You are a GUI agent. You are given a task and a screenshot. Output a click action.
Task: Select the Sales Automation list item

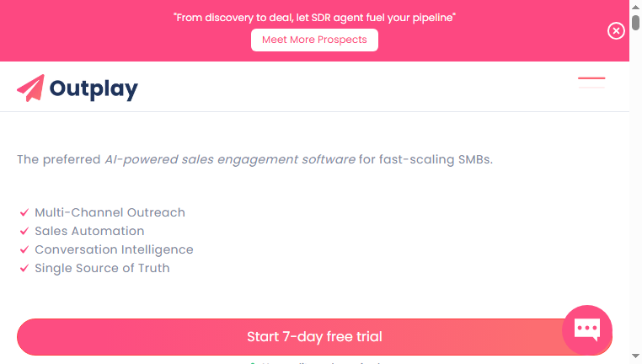89,231
